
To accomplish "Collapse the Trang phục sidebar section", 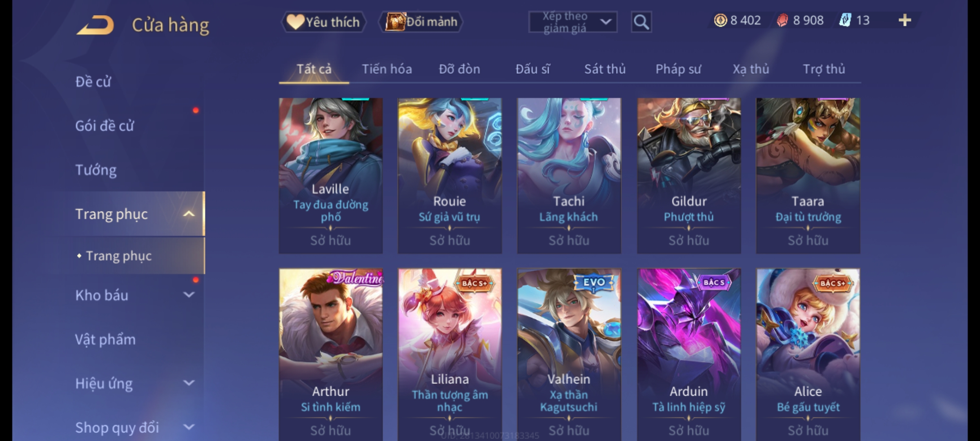I will (189, 214).
